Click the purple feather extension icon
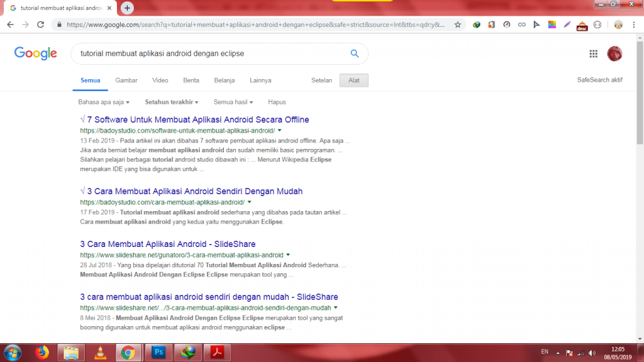The height and width of the screenshot is (362, 644). point(567,25)
